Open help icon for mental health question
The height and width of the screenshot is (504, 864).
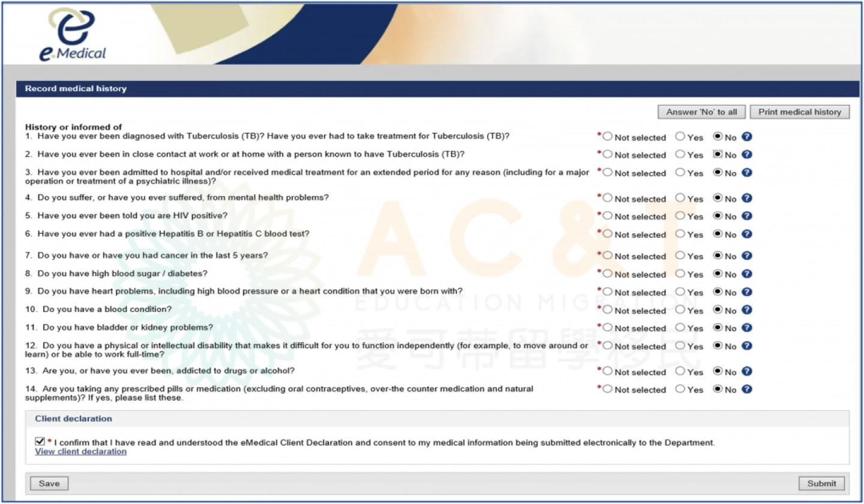[x=746, y=198]
